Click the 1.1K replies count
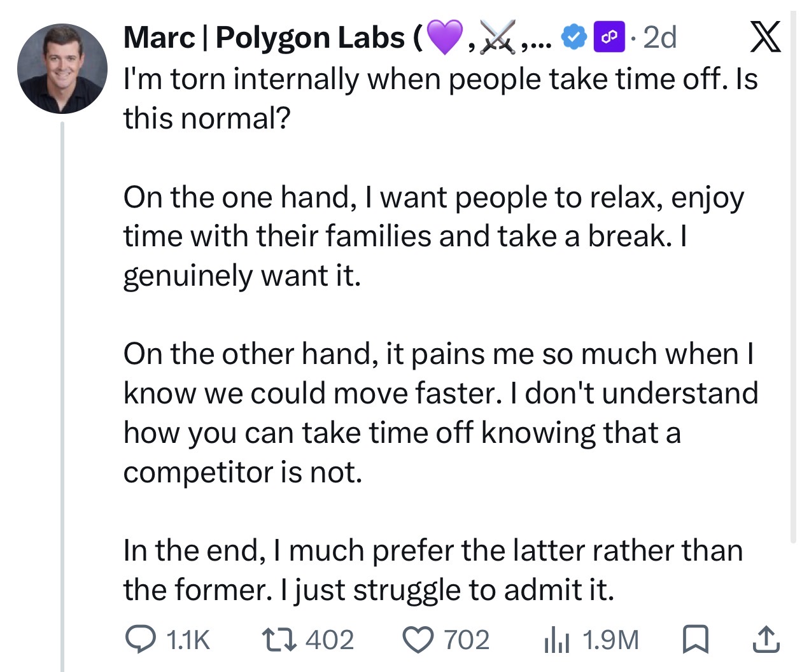The width and height of the screenshot is (802, 672). (187, 640)
